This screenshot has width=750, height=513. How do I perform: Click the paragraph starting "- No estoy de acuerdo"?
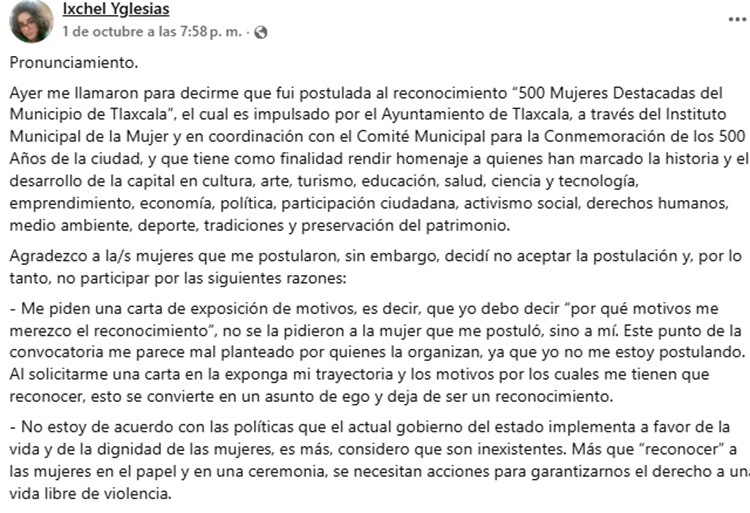[x=370, y=458]
